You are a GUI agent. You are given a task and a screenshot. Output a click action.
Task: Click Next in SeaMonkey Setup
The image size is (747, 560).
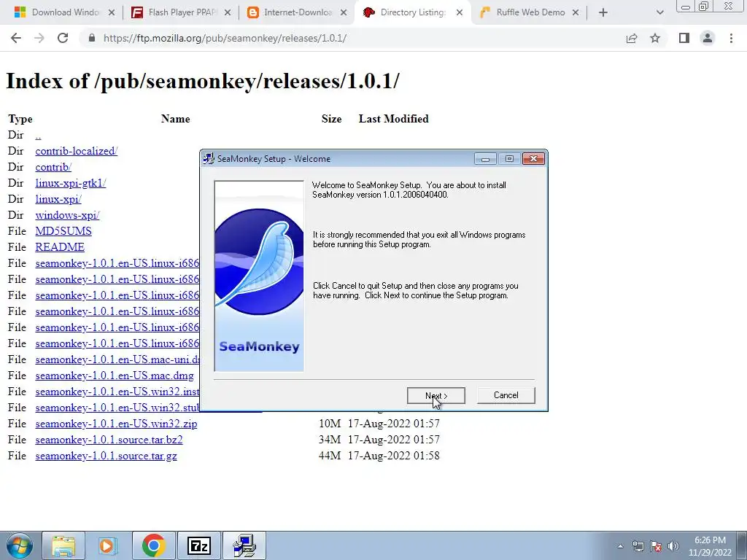[436, 396]
